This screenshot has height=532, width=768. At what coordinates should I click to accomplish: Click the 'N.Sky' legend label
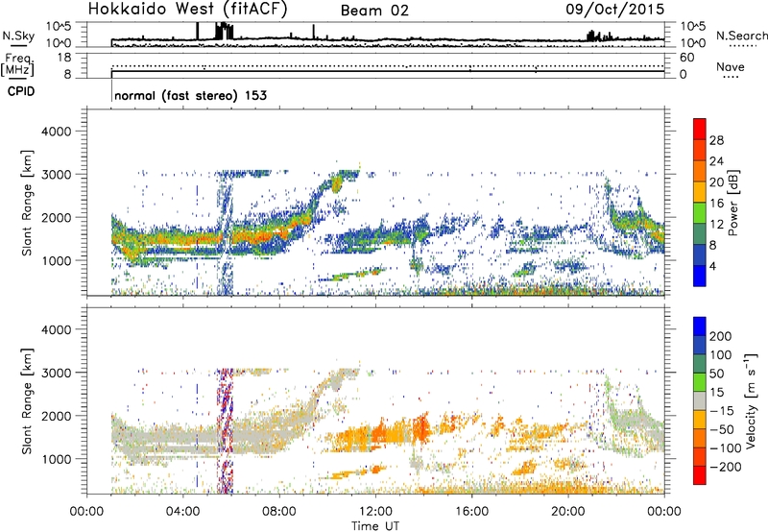pyautogui.click(x=18, y=36)
